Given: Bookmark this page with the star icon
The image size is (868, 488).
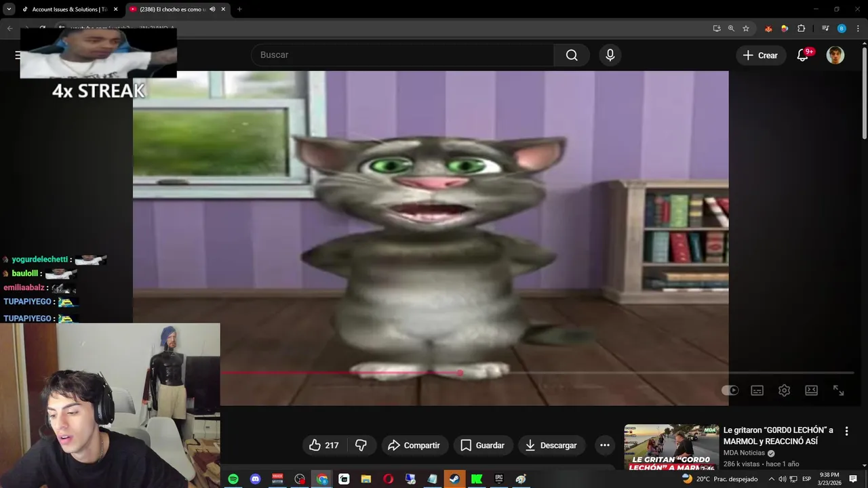Looking at the screenshot, I should click(x=746, y=28).
